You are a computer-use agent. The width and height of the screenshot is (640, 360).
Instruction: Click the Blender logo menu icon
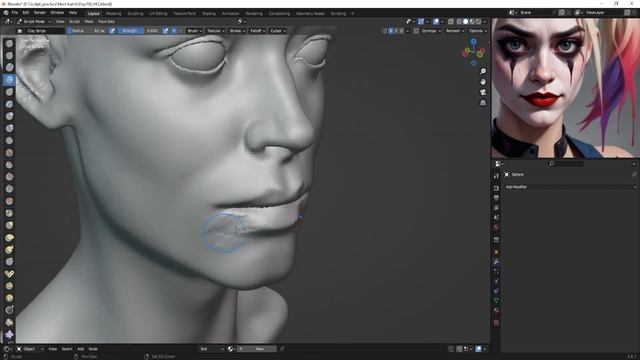coord(6,13)
